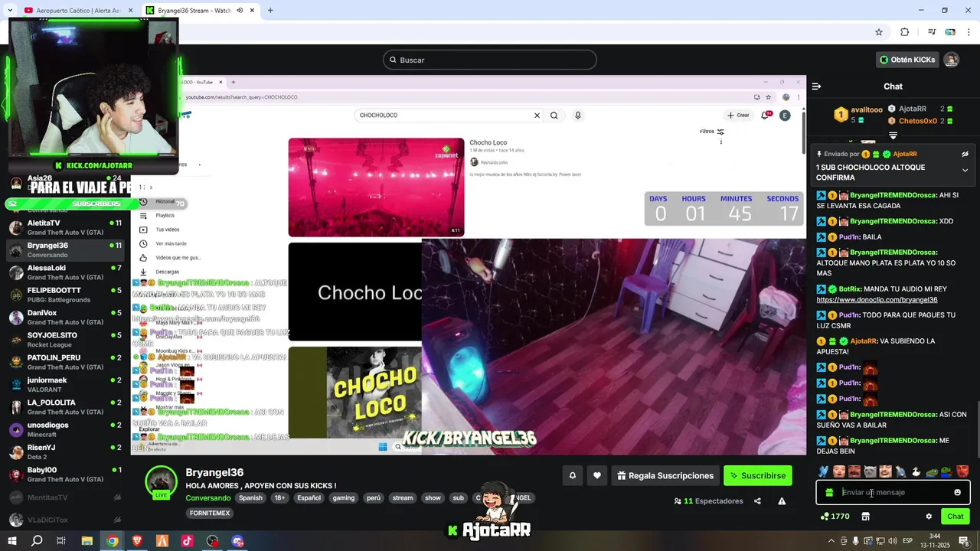Mute the Bryangel36 Stream tab audio icon
This screenshot has height=551, width=980.
coord(240,11)
